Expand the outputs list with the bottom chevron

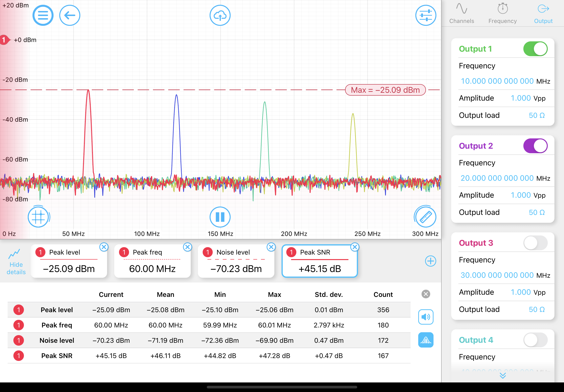(x=503, y=375)
